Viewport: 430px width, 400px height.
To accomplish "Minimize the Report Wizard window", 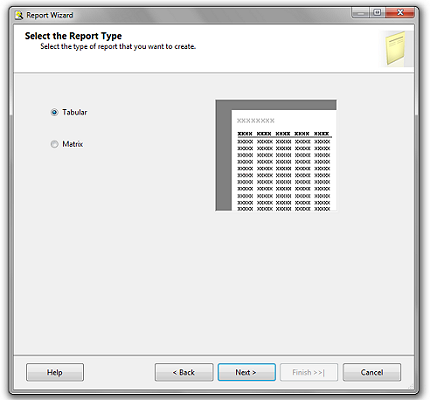I will [x=360, y=13].
